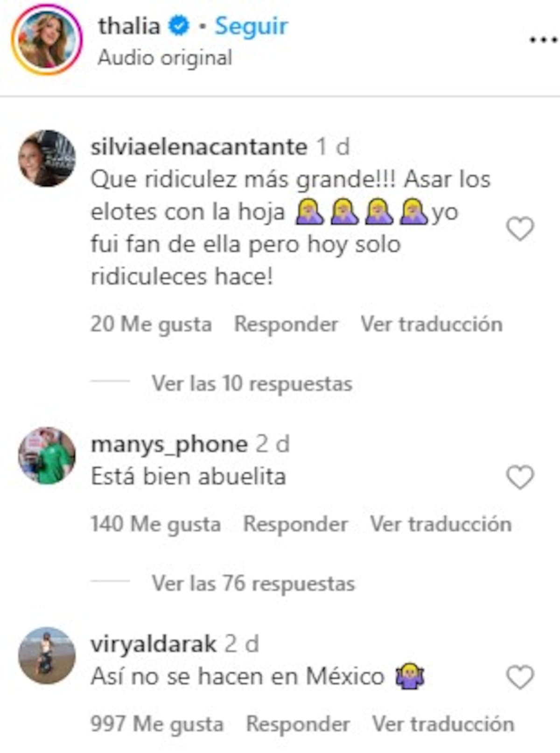Open viryaldarak's avatar
Viewport: 560px width, 753px height.
47,655
